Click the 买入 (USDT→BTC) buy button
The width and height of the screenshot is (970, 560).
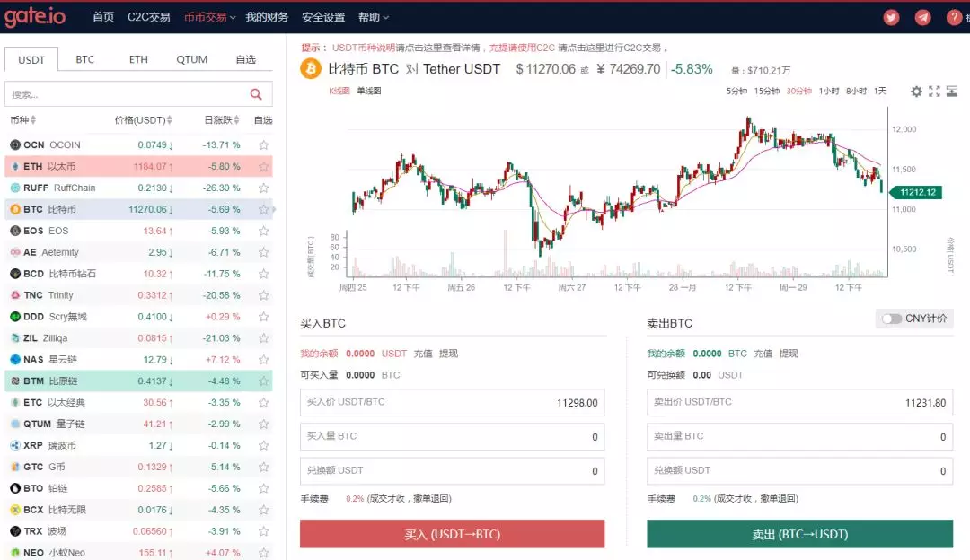click(452, 533)
